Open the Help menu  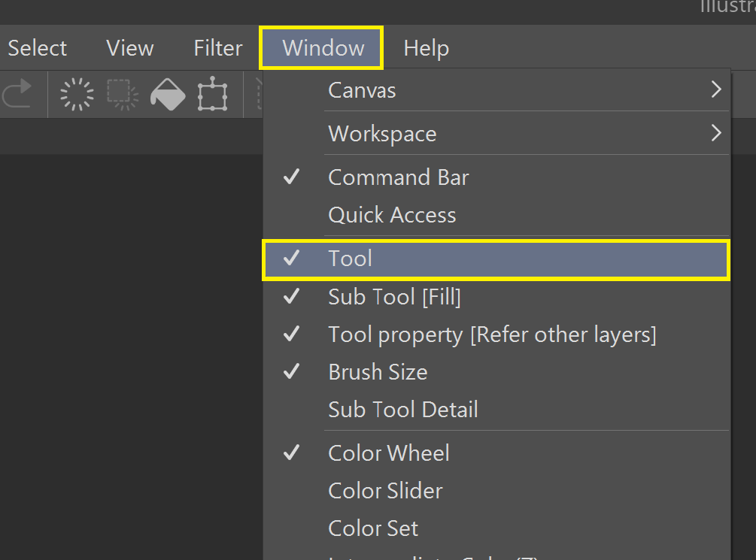[x=426, y=48]
